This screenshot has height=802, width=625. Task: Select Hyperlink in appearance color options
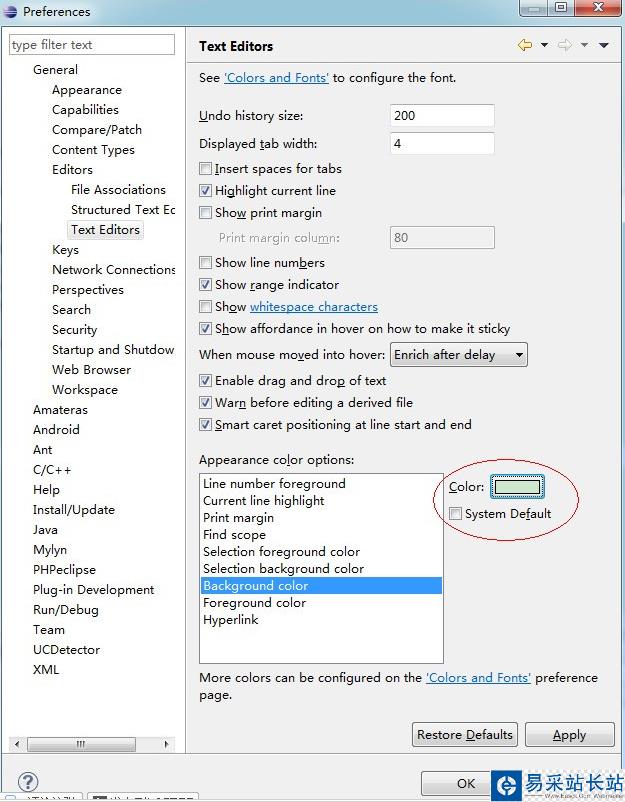tap(231, 620)
